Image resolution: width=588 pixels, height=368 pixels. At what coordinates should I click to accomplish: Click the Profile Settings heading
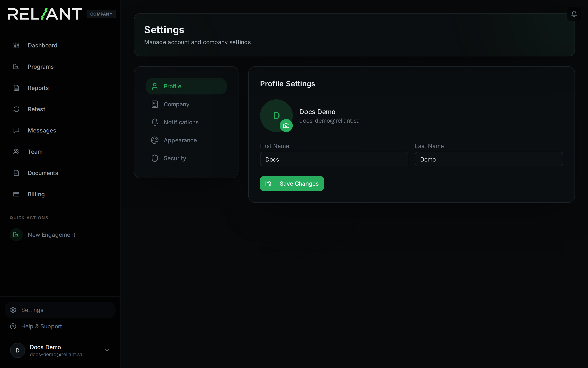[287, 84]
